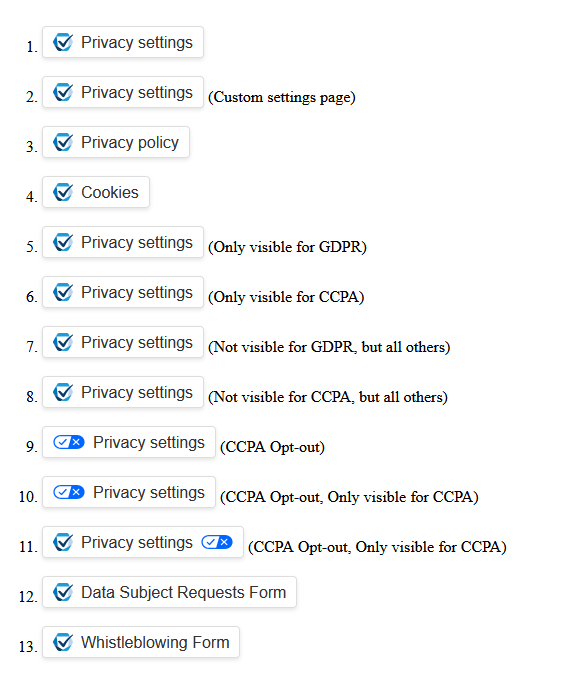
Task: Open the Cookies button
Action: tap(96, 192)
